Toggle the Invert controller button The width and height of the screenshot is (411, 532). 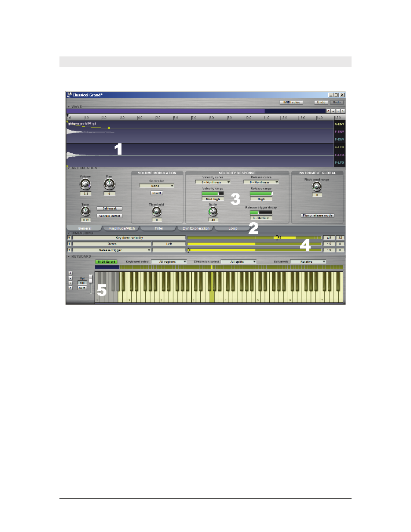coord(157,193)
